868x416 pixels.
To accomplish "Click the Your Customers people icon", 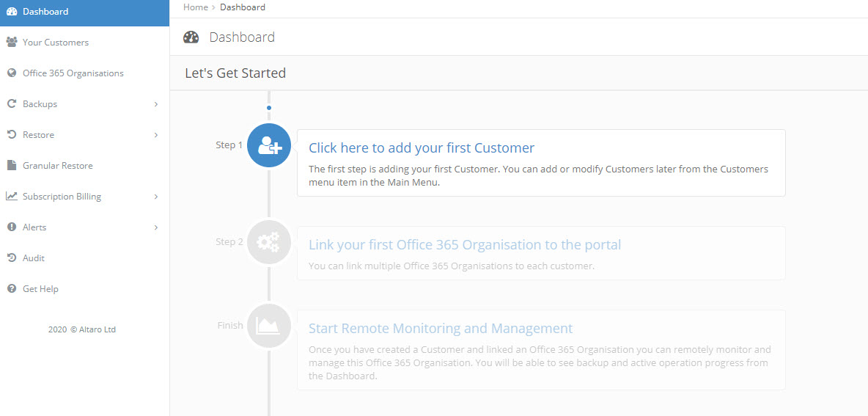I will coord(12,43).
